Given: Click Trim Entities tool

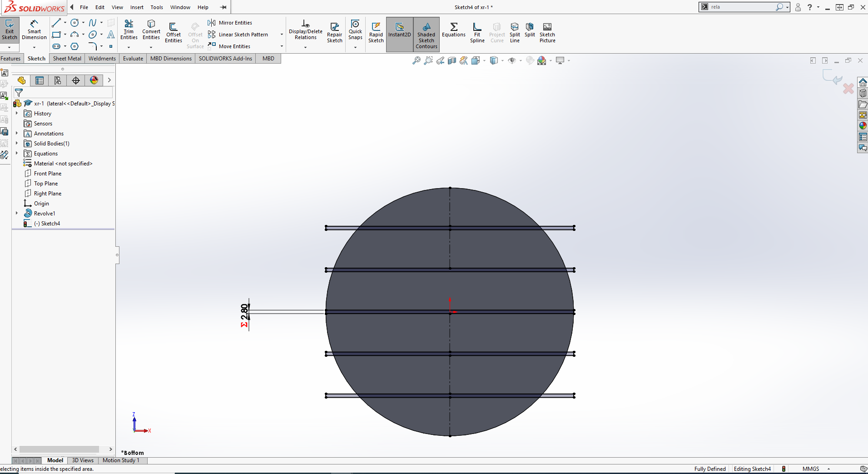Looking at the screenshot, I should (x=129, y=30).
